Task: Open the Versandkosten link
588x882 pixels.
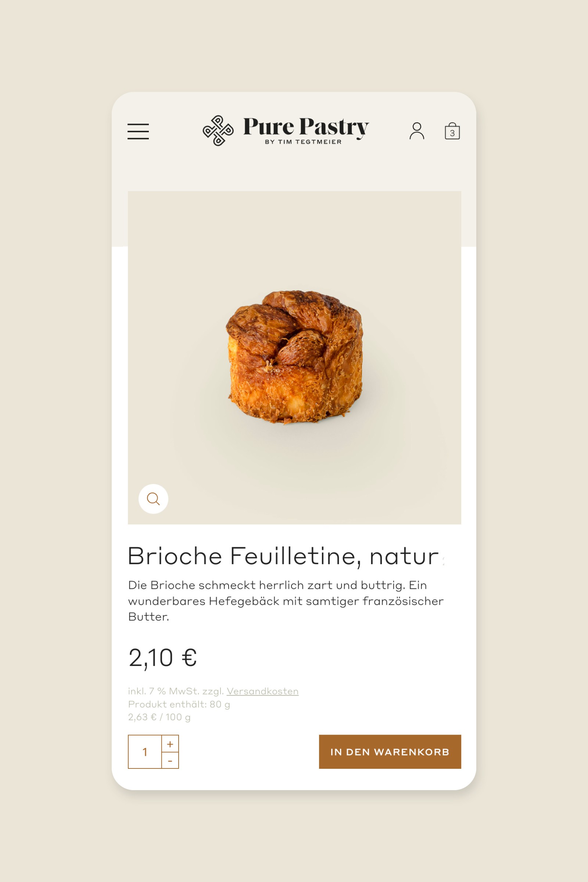Action: click(x=262, y=691)
